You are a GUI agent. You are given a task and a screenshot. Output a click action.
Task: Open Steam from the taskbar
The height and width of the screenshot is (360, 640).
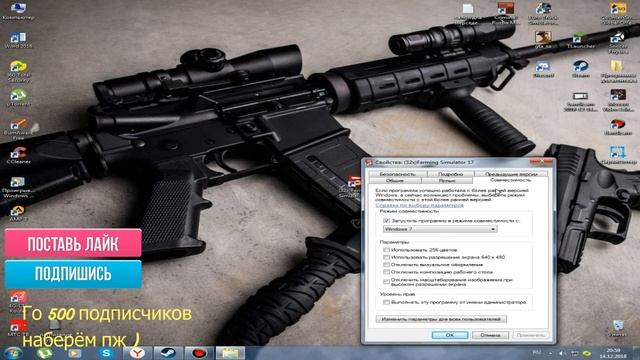168,353
